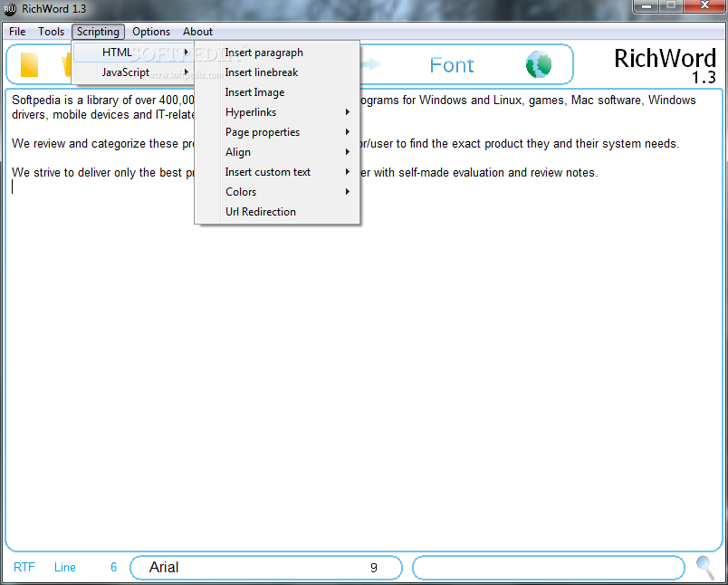Image resolution: width=728 pixels, height=585 pixels.
Task: Click the magnifying glass search icon
Action: (705, 568)
